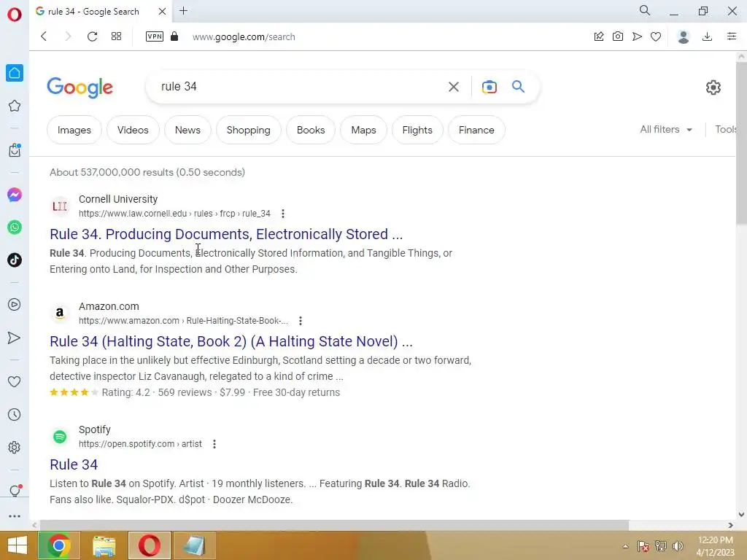This screenshot has width=747, height=560.
Task: Open Google quick settings gear
Action: (x=713, y=87)
